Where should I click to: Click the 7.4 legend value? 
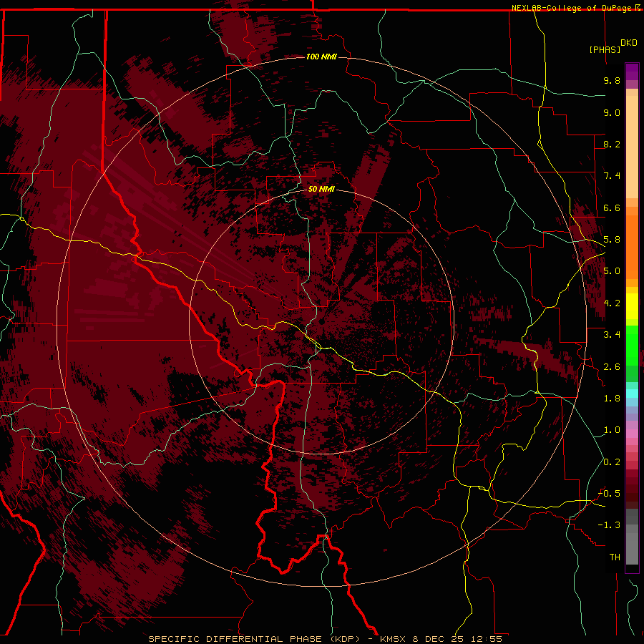click(612, 176)
